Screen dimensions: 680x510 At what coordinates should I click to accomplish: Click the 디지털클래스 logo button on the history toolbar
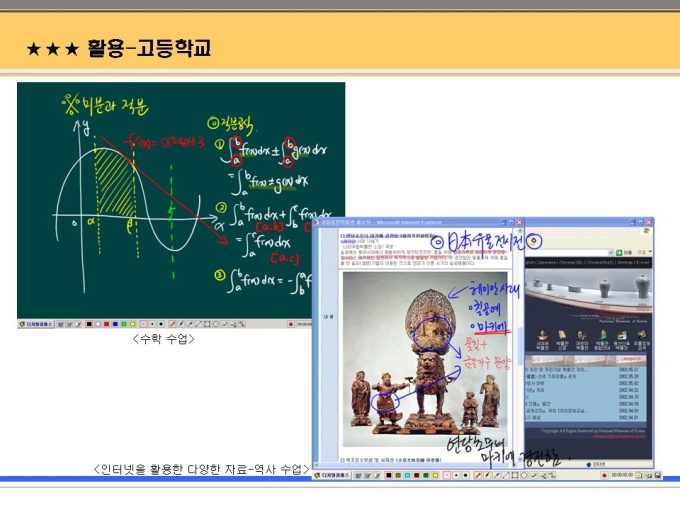coord(331,475)
